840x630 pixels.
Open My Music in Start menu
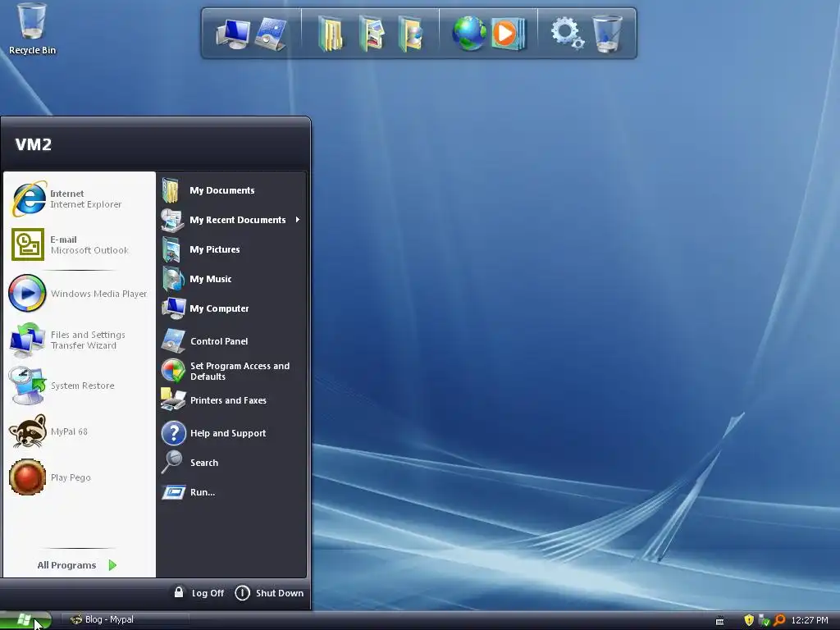[232, 279]
